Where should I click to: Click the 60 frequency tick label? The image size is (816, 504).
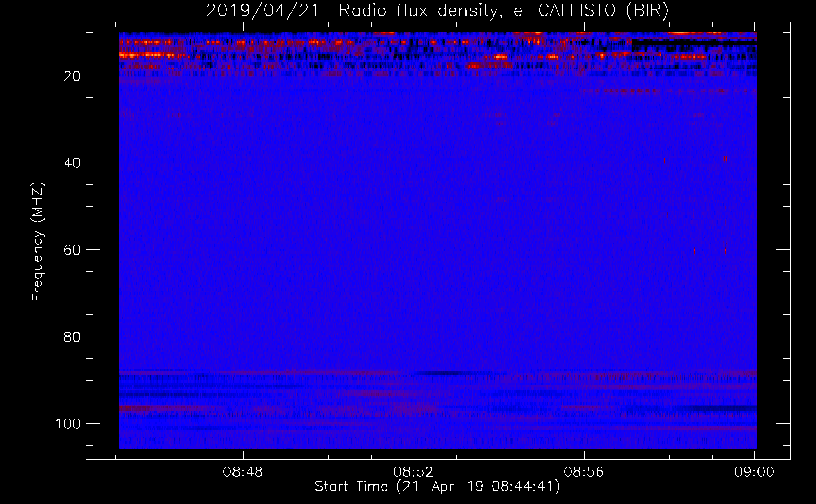click(73, 250)
